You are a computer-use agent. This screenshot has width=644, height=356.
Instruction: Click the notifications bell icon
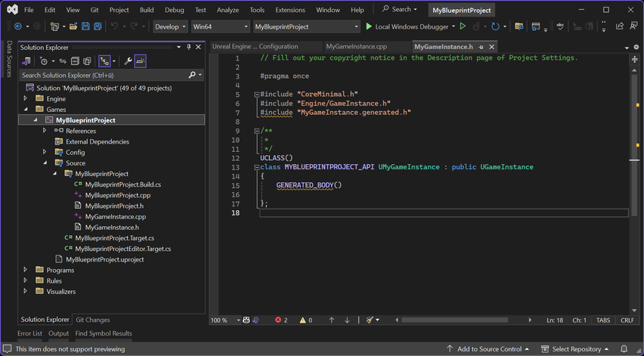click(x=624, y=349)
